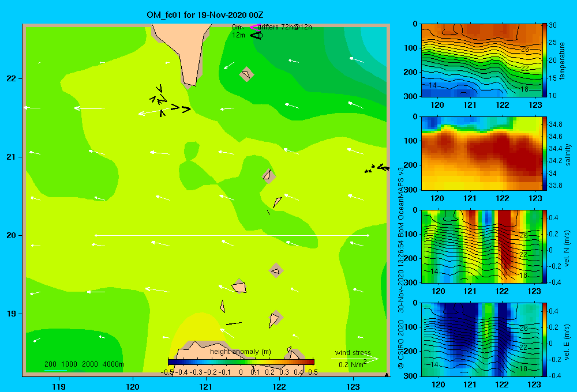Click the white 20°N section line on map
Screen dimensions: 577x392
[x=232, y=235]
